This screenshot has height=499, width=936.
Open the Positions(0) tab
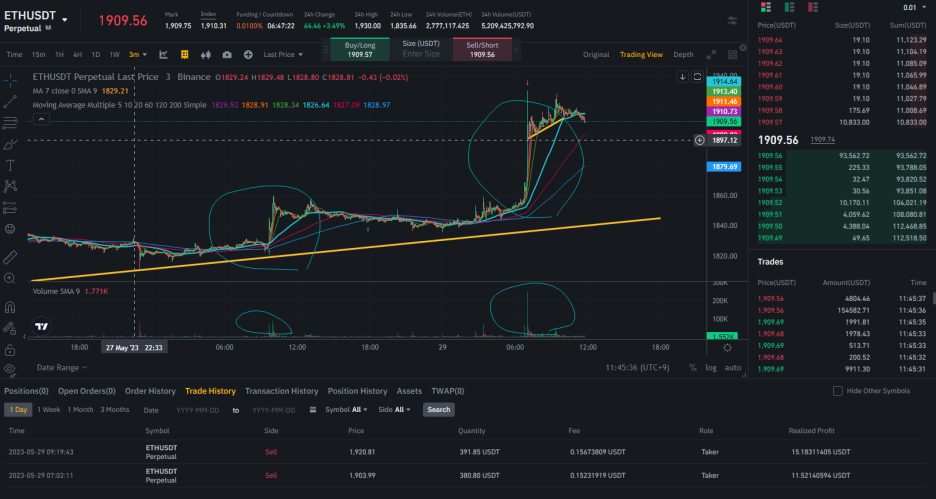point(26,391)
